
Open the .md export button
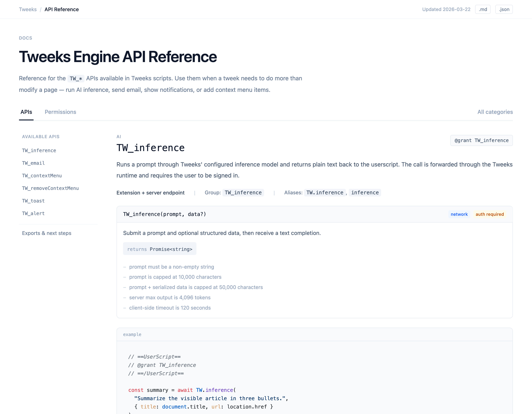(x=483, y=9)
